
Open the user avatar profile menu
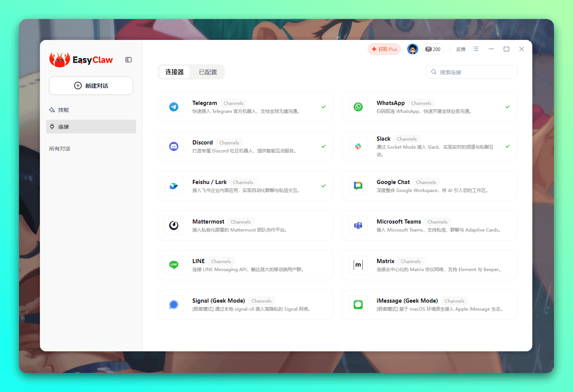pyautogui.click(x=413, y=49)
